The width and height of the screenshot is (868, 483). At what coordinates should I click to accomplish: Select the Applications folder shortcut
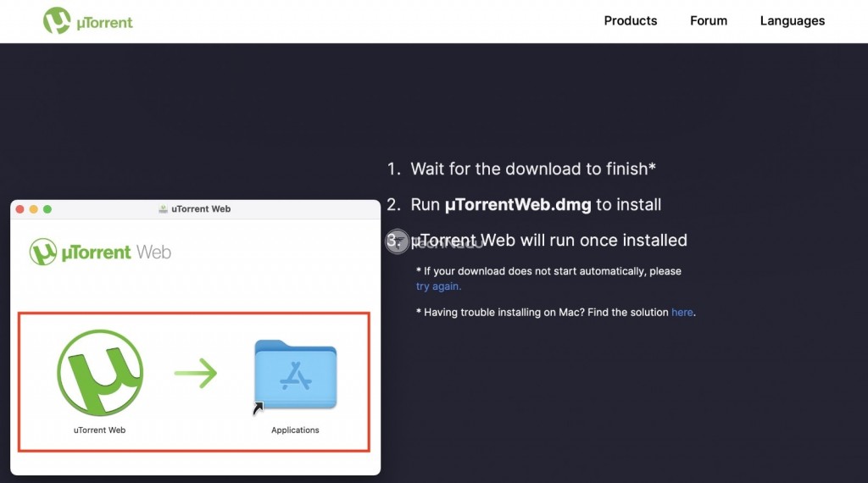[x=295, y=375]
